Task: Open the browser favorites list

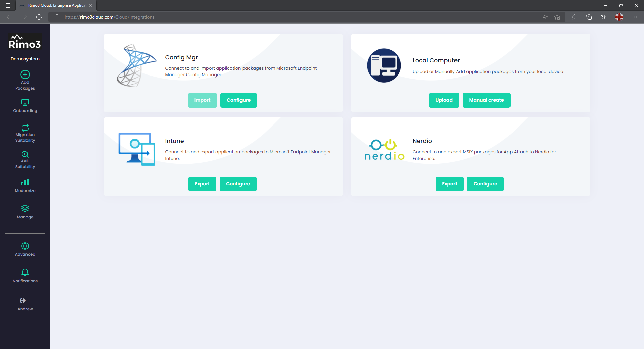Action: tap(574, 17)
